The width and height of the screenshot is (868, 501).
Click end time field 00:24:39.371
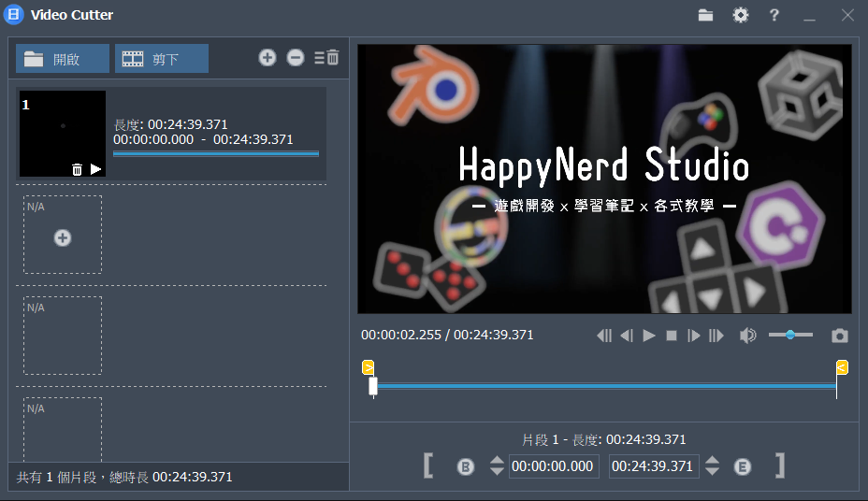(654, 466)
